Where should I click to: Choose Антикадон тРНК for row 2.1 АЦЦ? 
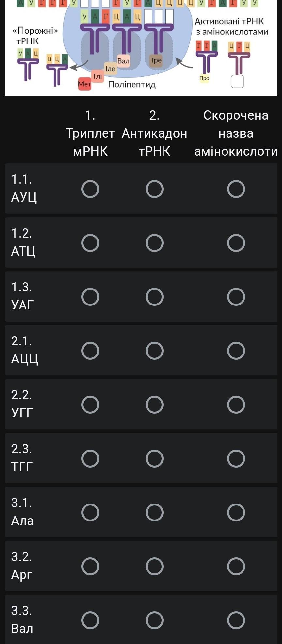pos(154,351)
